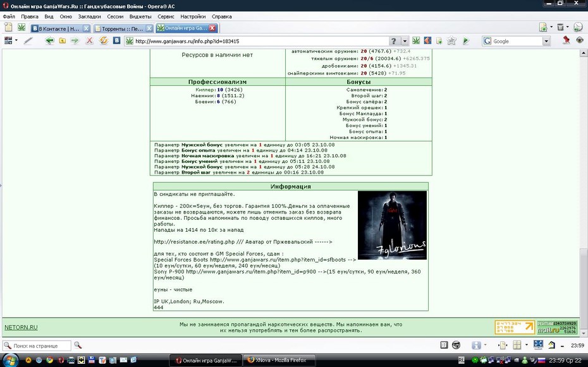Open the closed tabs trash can icon

[560, 27]
